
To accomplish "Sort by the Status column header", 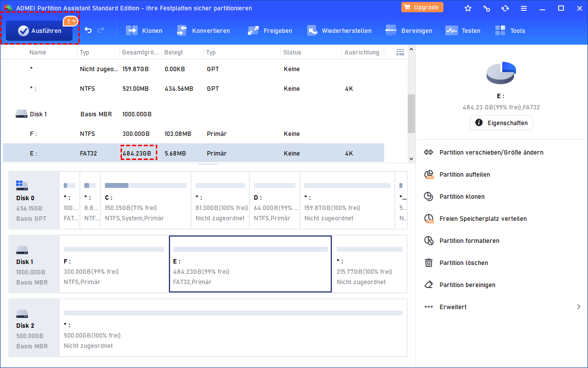I will click(x=292, y=52).
